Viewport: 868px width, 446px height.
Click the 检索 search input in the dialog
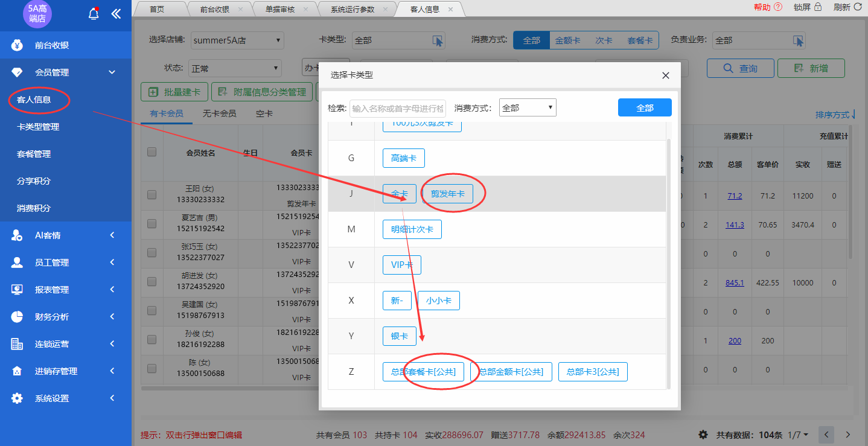pos(397,108)
